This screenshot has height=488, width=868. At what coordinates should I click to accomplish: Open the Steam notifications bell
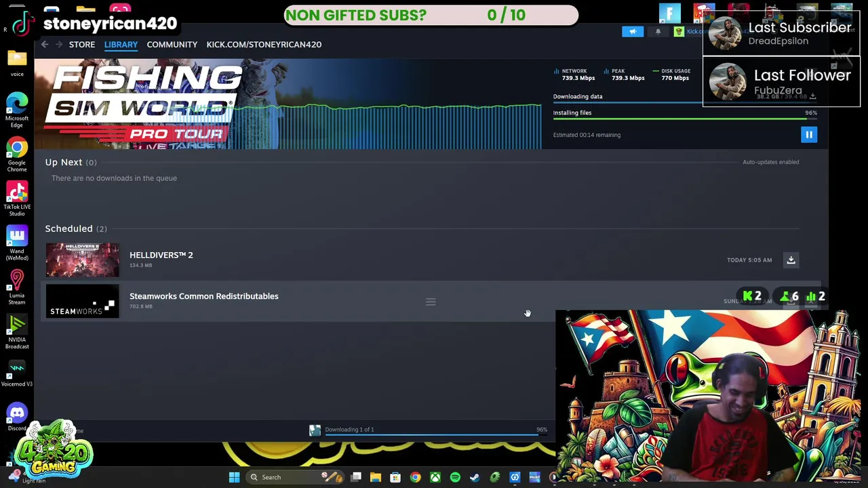658,32
